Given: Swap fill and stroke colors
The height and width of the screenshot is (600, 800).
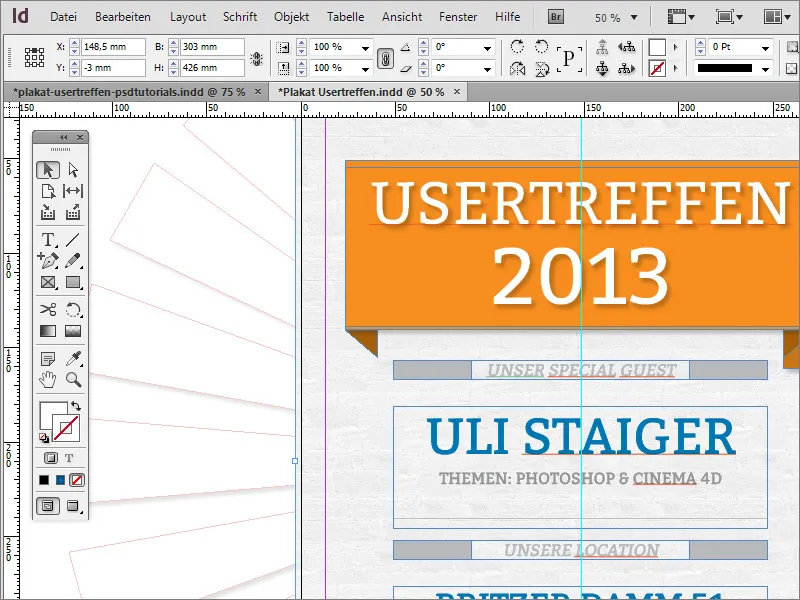Looking at the screenshot, I should pyautogui.click(x=76, y=406).
